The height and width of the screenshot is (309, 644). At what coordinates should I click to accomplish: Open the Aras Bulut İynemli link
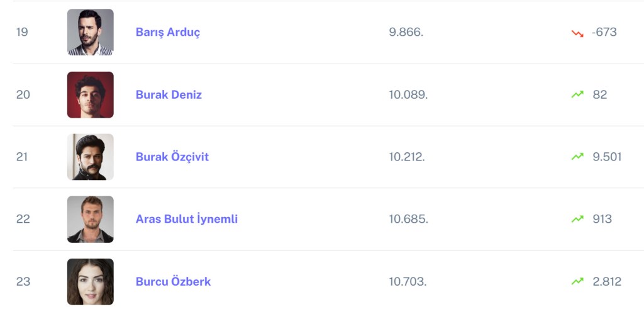(186, 219)
